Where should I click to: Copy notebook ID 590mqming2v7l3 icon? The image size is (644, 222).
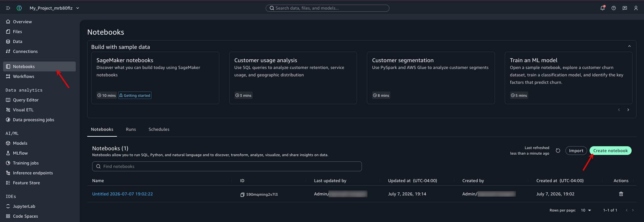click(243, 194)
